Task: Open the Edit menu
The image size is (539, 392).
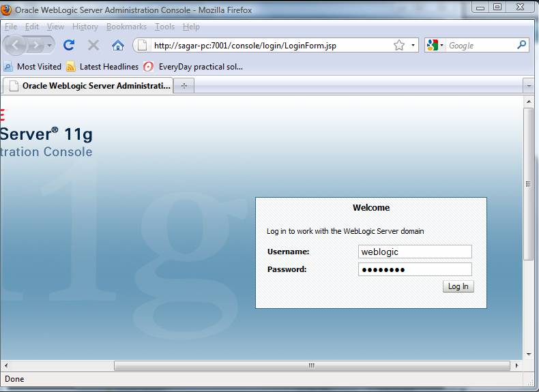Action: [x=31, y=27]
